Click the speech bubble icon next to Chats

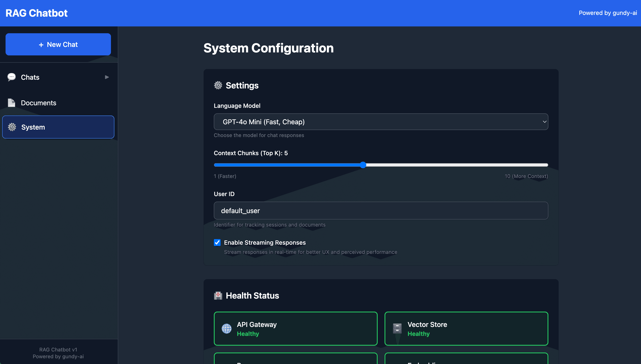point(11,77)
